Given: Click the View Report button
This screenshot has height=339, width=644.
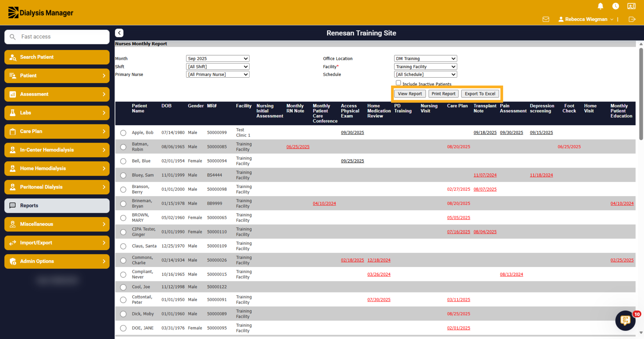Looking at the screenshot, I should click(410, 94).
